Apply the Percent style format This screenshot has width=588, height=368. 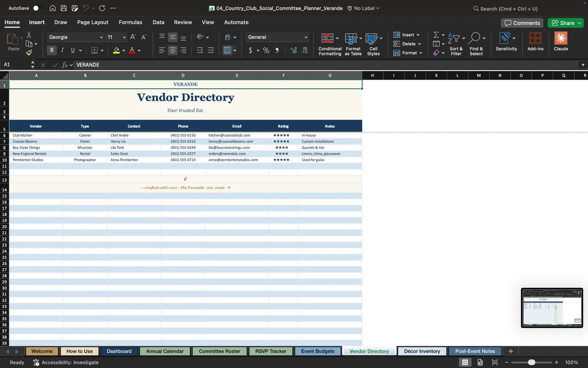pos(266,50)
